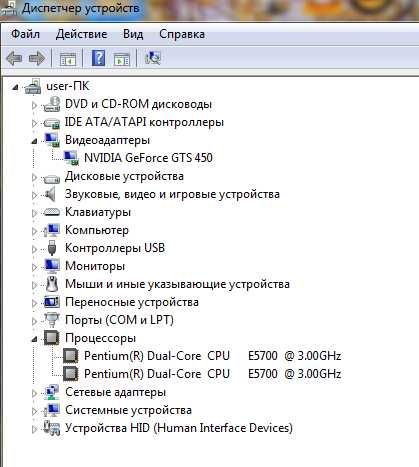This screenshot has width=419, height=467.
Task: Collapse the user-ПК root node
Action: (15, 88)
